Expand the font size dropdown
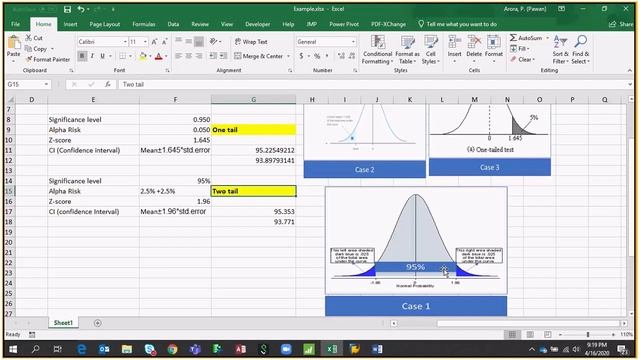This screenshot has width=640, height=360. pyautogui.click(x=145, y=42)
